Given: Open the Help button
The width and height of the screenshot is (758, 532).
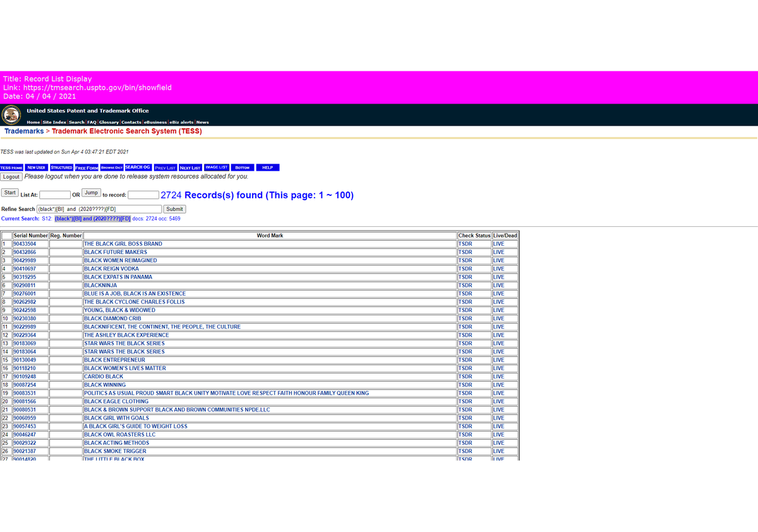Looking at the screenshot, I should [x=267, y=167].
